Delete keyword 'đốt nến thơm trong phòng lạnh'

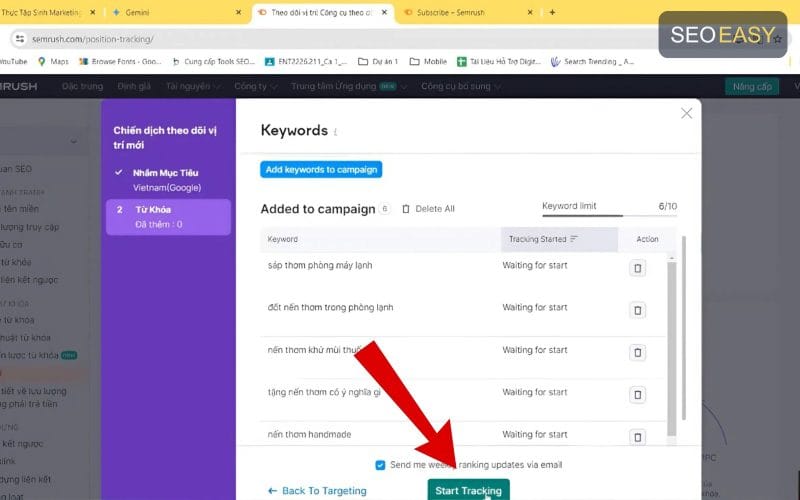(637, 310)
